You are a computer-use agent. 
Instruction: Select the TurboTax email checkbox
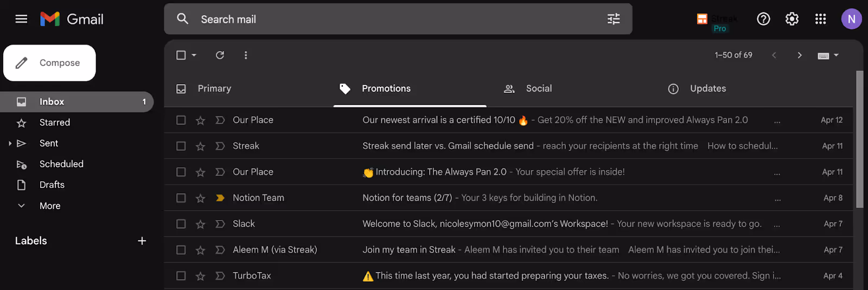coord(181,276)
